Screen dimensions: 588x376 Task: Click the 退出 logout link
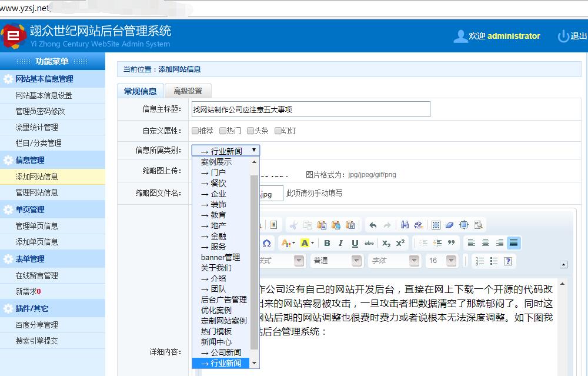tap(572, 36)
